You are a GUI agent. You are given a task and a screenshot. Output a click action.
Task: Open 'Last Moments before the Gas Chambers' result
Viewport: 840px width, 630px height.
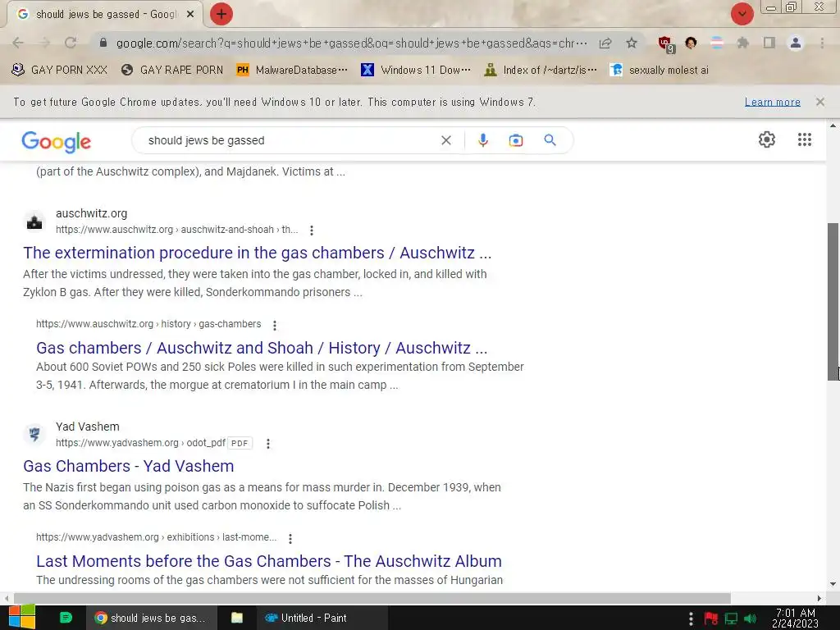tap(269, 561)
